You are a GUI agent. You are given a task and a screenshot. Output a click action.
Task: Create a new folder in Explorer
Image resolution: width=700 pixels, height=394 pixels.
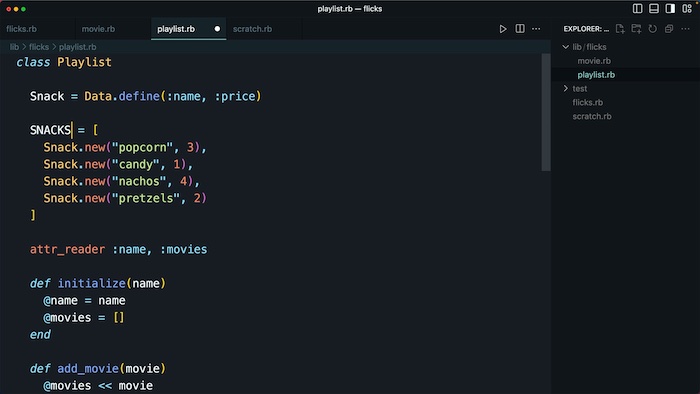(636, 29)
